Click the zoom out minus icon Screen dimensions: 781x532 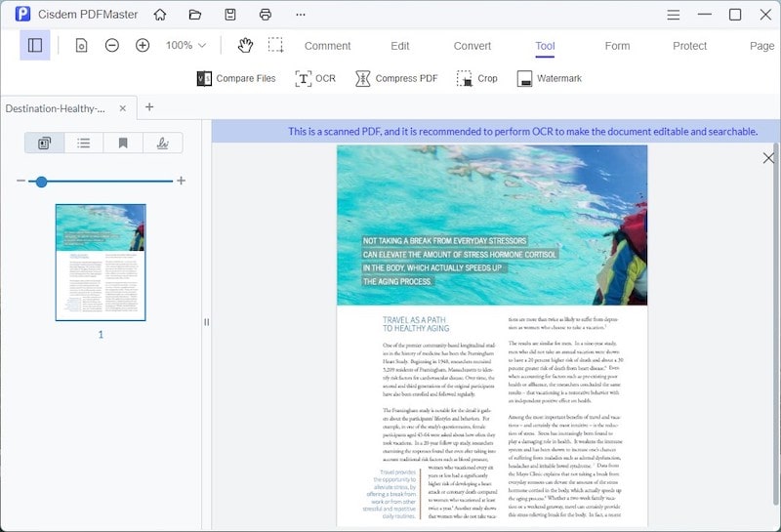pyautogui.click(x=112, y=45)
